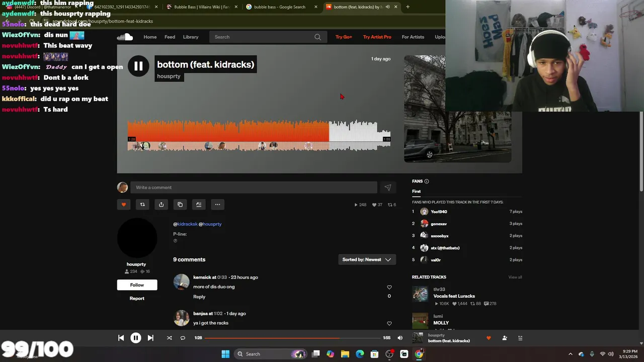The height and width of the screenshot is (362, 644).
Task: Mute the SoundCloud tab via speaker icon
Action: 387,7
